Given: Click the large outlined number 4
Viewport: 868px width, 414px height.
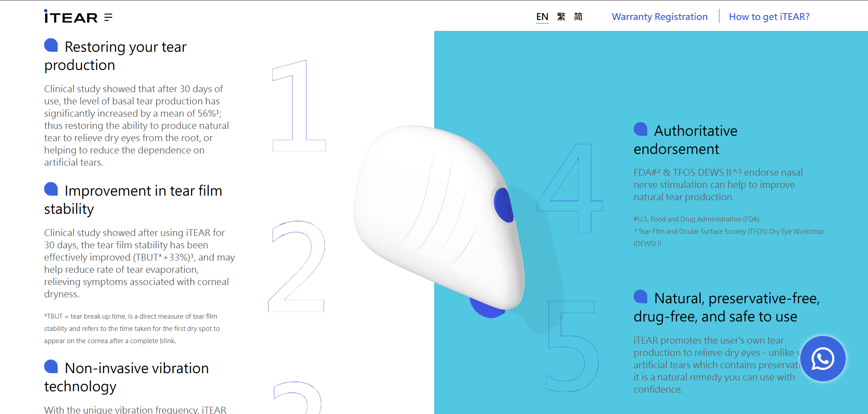Looking at the screenshot, I should pyautogui.click(x=570, y=188).
